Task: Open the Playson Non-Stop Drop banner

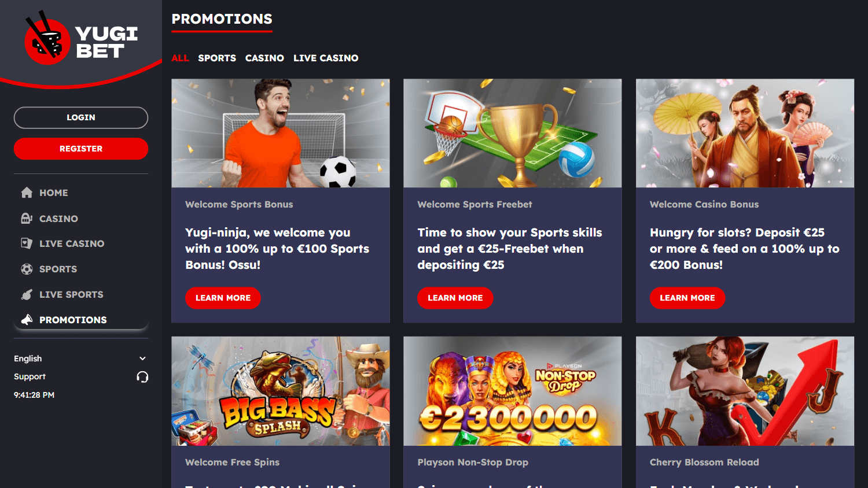Action: 513,391
